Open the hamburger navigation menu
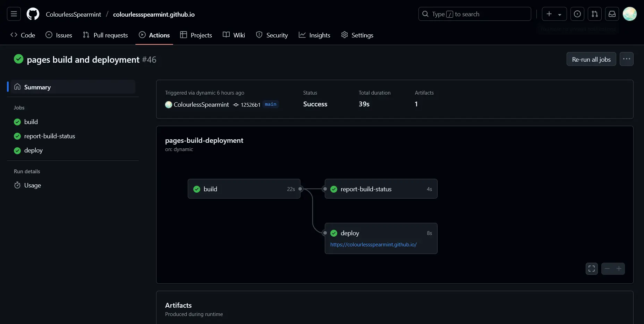This screenshot has width=644, height=324. click(14, 14)
